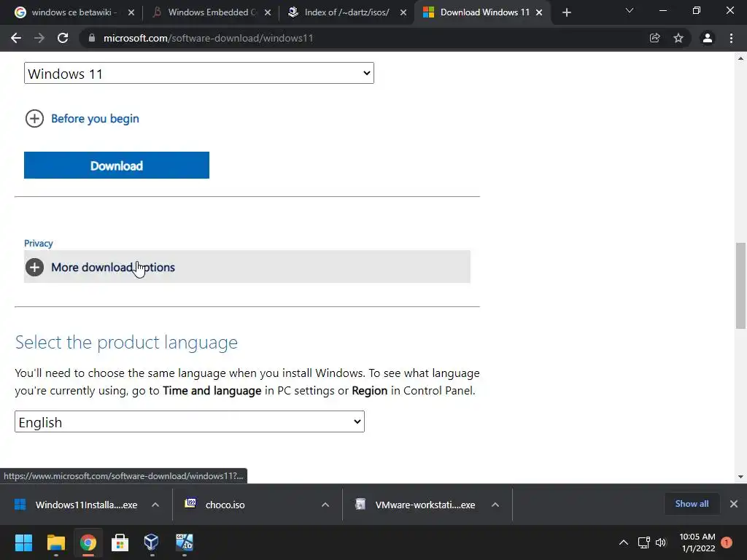The image size is (747, 560).
Task: Click Before you begin link text
Action: (96, 119)
